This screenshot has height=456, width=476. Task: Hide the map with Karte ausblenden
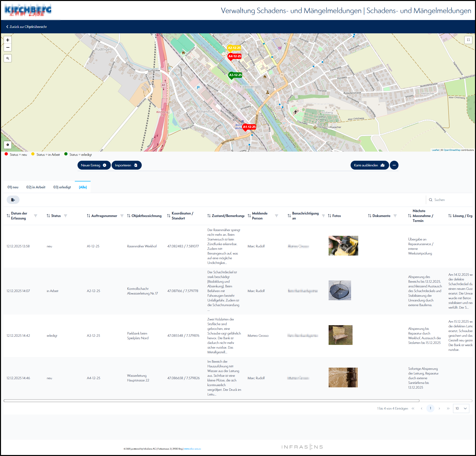click(369, 165)
